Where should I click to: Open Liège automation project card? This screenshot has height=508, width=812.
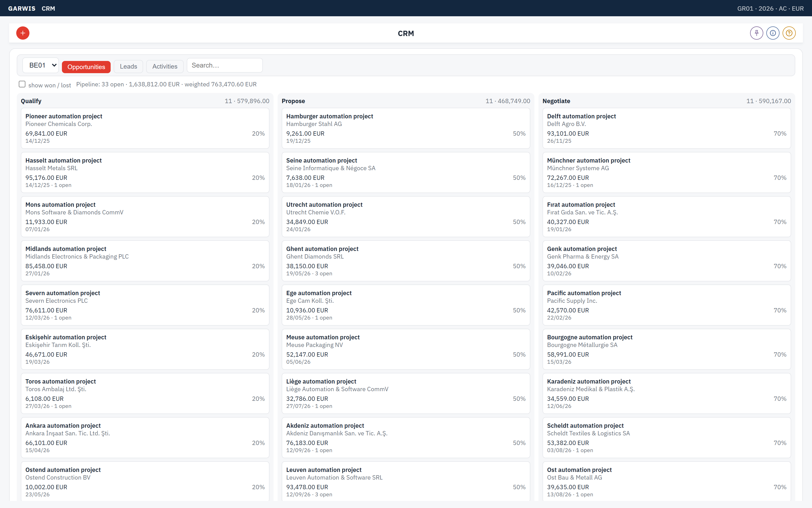click(x=406, y=393)
